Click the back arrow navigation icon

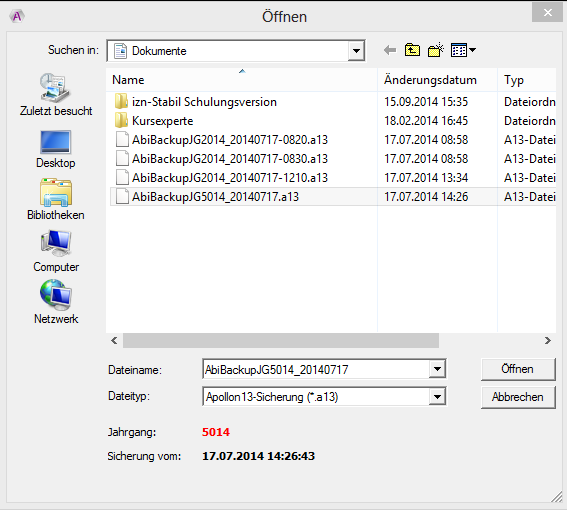(390, 50)
